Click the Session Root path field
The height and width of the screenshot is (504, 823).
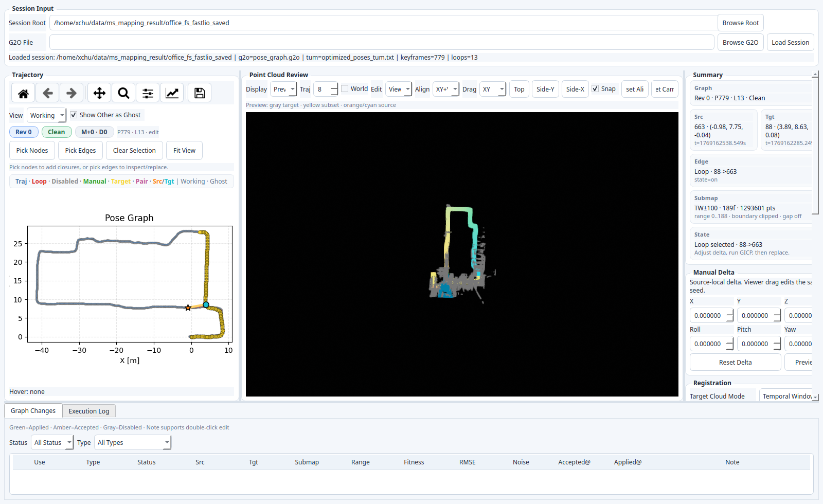click(x=383, y=23)
